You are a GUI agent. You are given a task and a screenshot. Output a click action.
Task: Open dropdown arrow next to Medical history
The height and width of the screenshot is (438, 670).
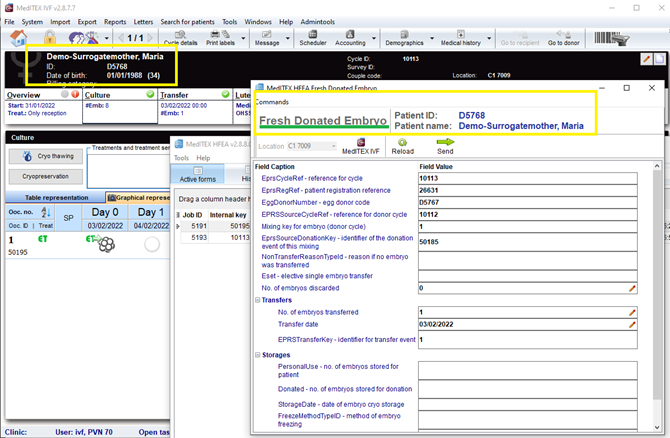489,38
